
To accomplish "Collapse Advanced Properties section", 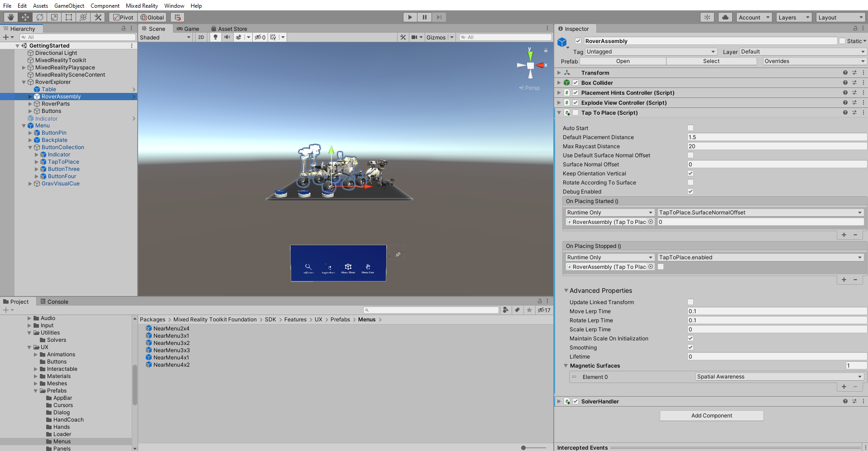I will pyautogui.click(x=566, y=291).
